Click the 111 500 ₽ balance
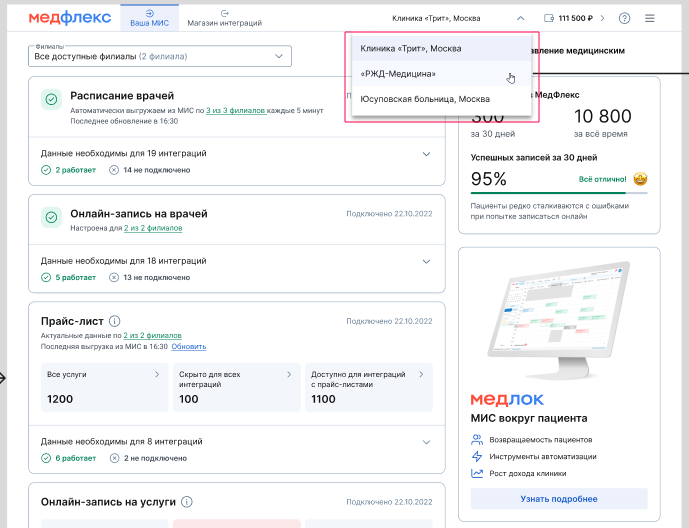The width and height of the screenshot is (689, 528). click(x=575, y=18)
